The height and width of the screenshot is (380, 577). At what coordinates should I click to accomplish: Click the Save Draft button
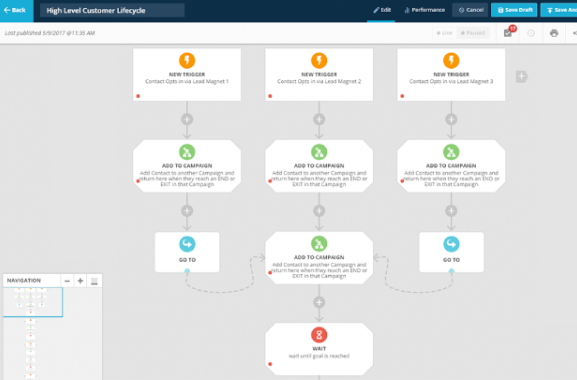pyautogui.click(x=514, y=10)
